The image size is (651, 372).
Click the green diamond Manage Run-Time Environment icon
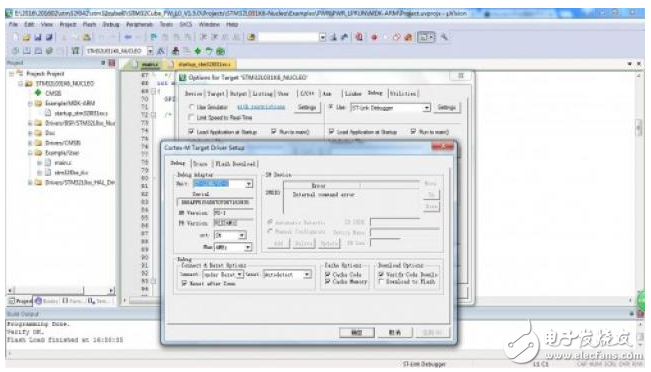(x=198, y=51)
